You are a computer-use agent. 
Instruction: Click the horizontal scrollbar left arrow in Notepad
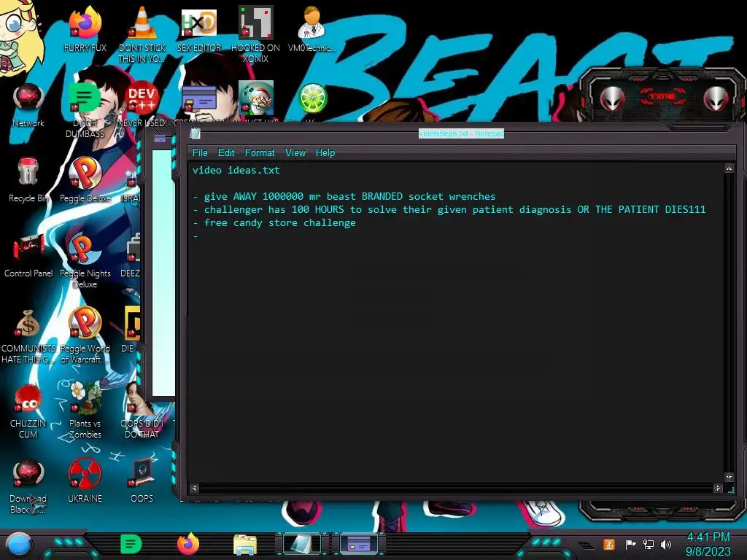[x=194, y=488]
